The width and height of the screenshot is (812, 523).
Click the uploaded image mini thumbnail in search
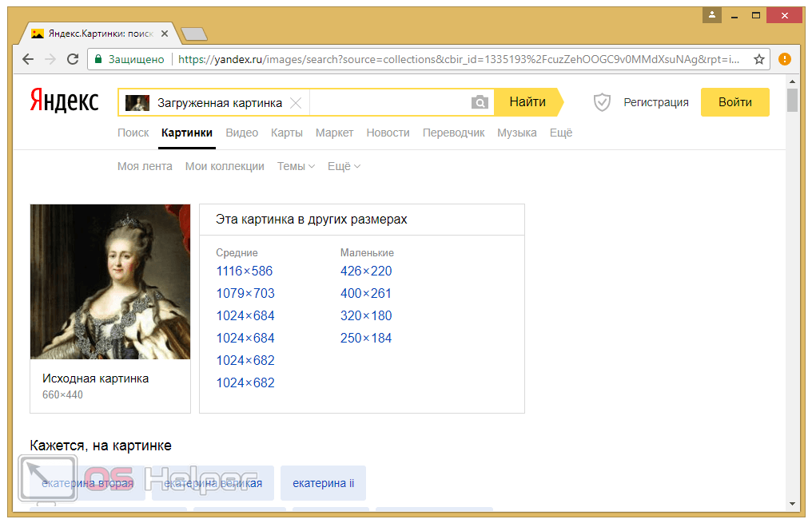point(137,103)
